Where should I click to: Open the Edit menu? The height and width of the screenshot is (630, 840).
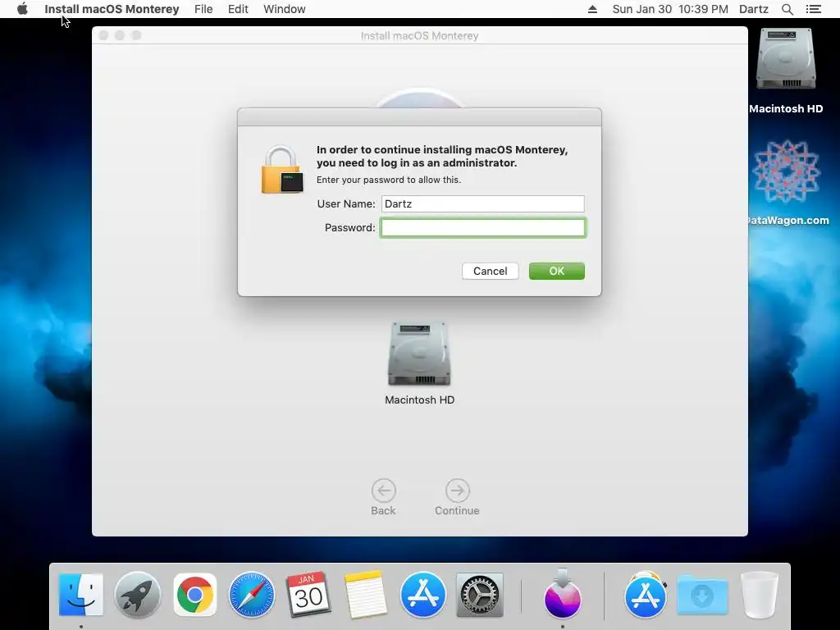pos(238,9)
